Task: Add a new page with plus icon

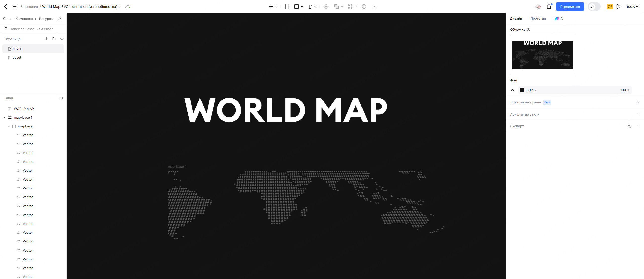Action: pyautogui.click(x=46, y=39)
